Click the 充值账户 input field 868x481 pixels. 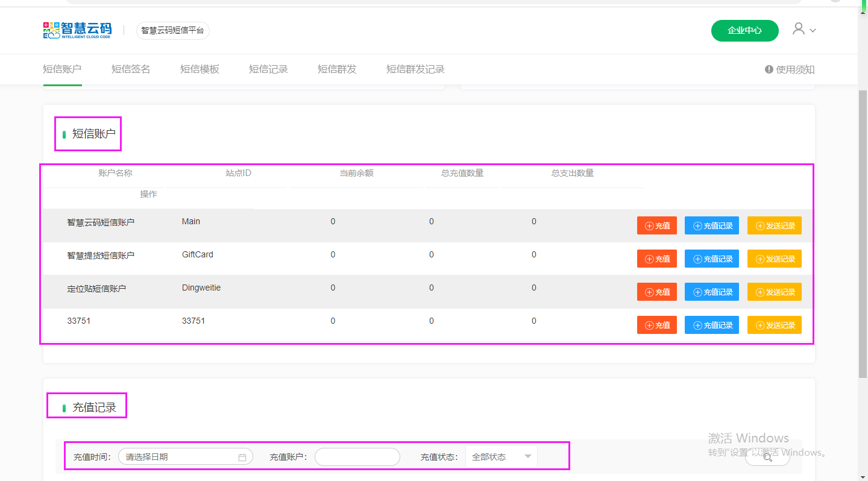pos(357,457)
